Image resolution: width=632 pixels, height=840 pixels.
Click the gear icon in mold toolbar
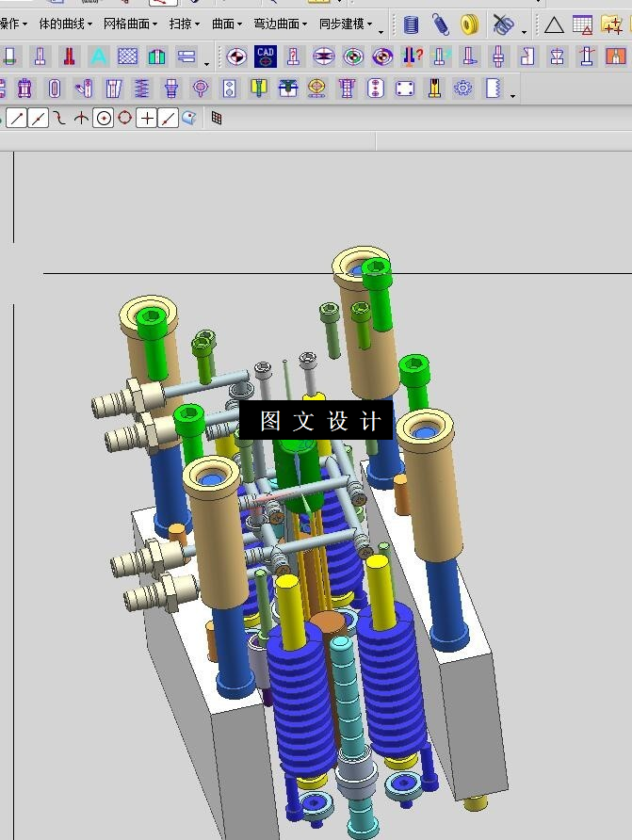tap(463, 88)
